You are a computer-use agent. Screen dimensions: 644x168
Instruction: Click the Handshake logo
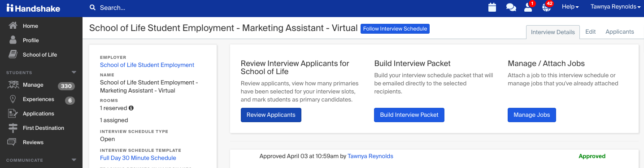coord(33,8)
